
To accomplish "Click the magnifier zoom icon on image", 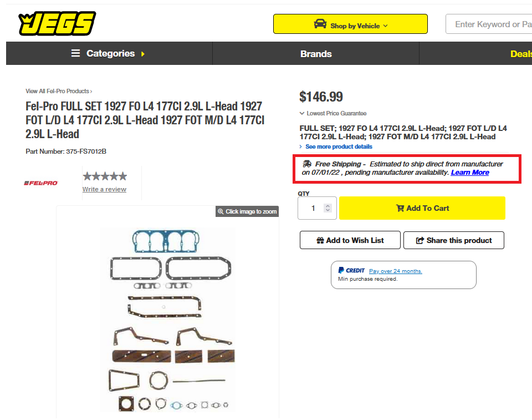I will pos(221,211).
